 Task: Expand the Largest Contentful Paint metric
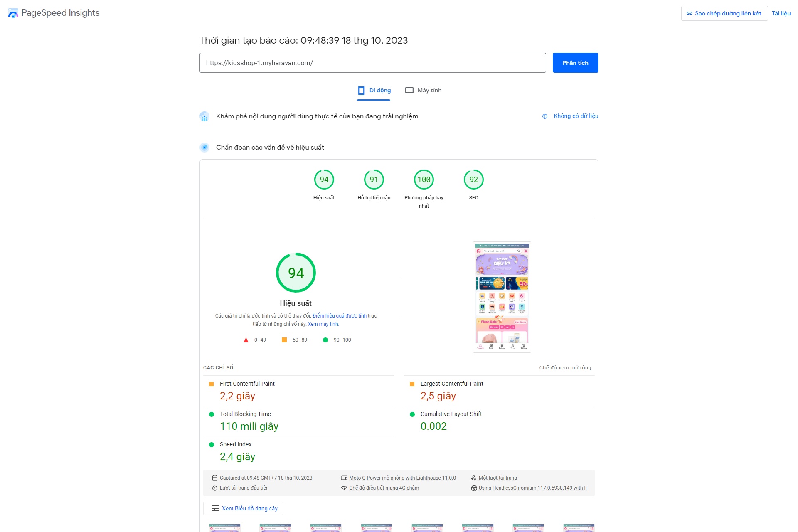[x=451, y=384]
